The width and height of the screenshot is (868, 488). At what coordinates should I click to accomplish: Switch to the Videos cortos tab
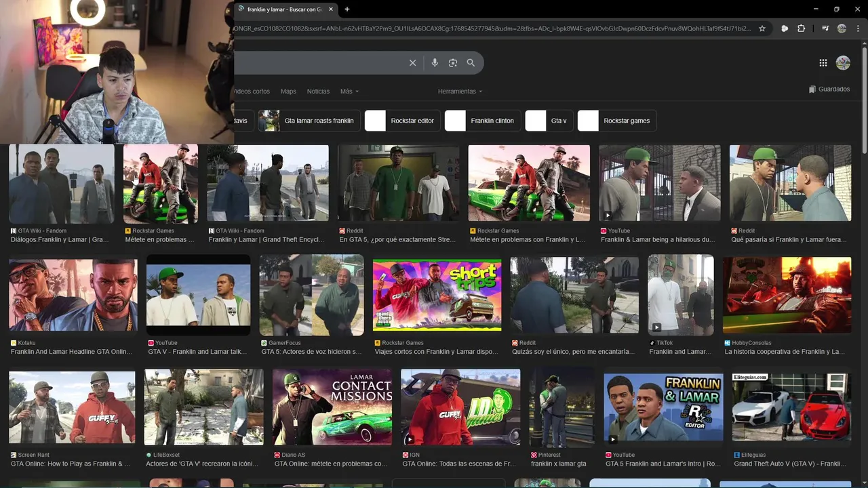click(252, 91)
